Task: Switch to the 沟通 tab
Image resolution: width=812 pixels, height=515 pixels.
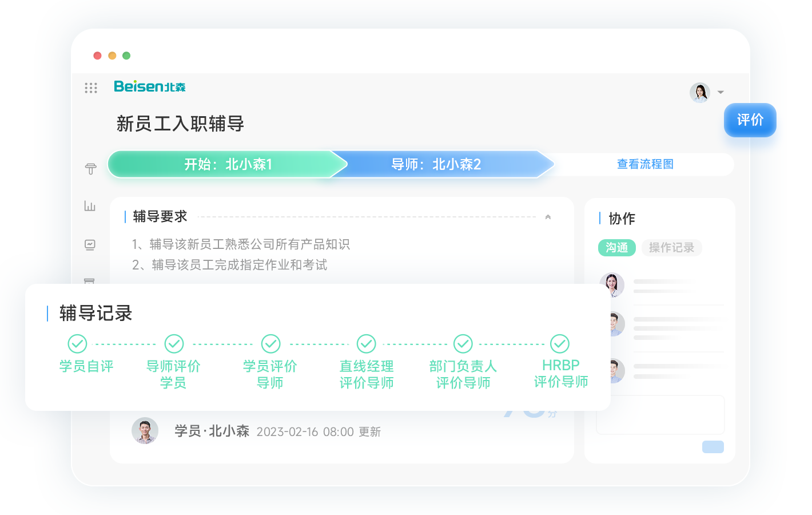Action: [x=616, y=248]
